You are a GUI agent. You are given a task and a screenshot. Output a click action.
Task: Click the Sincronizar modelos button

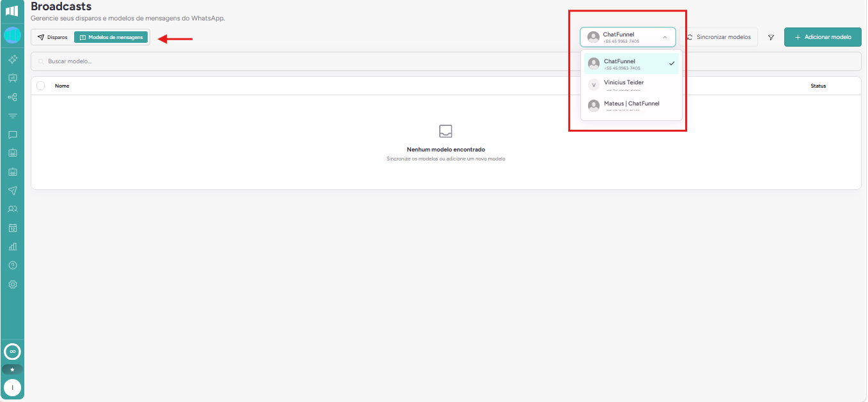pos(719,37)
